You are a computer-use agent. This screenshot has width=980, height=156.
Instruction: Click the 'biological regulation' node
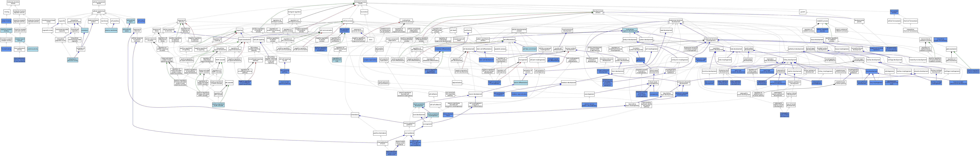[295, 12]
